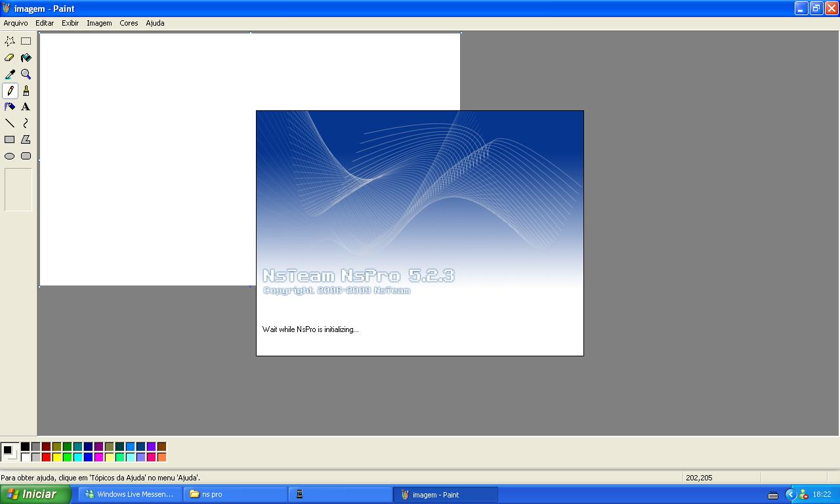Select the Pencil tool
Screen dimensions: 840x504
point(10,91)
